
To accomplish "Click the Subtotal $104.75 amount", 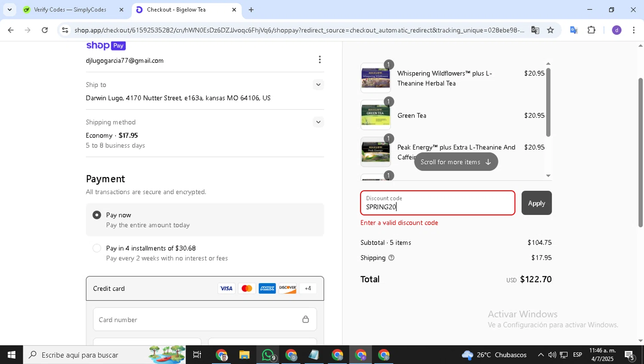I will tap(539, 243).
